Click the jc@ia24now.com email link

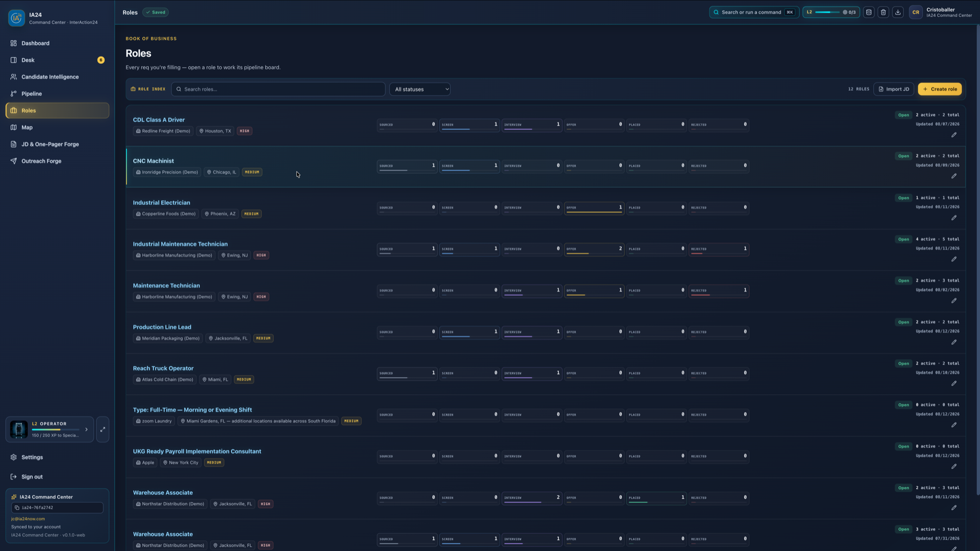pos(28,519)
